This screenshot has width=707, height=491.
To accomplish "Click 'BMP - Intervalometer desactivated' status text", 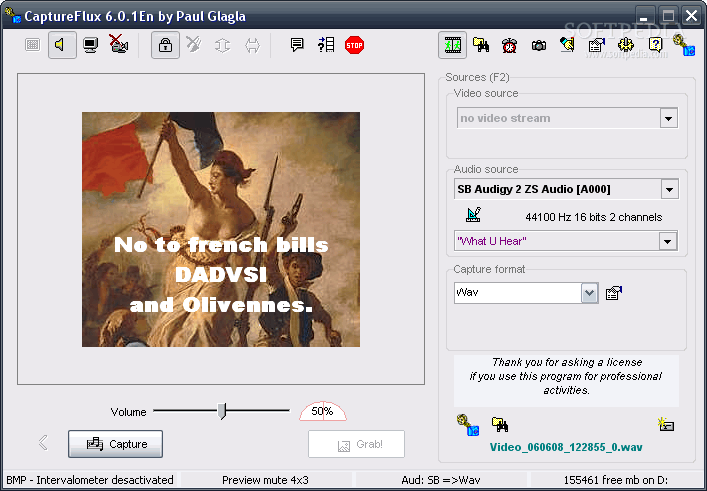I will [x=90, y=480].
